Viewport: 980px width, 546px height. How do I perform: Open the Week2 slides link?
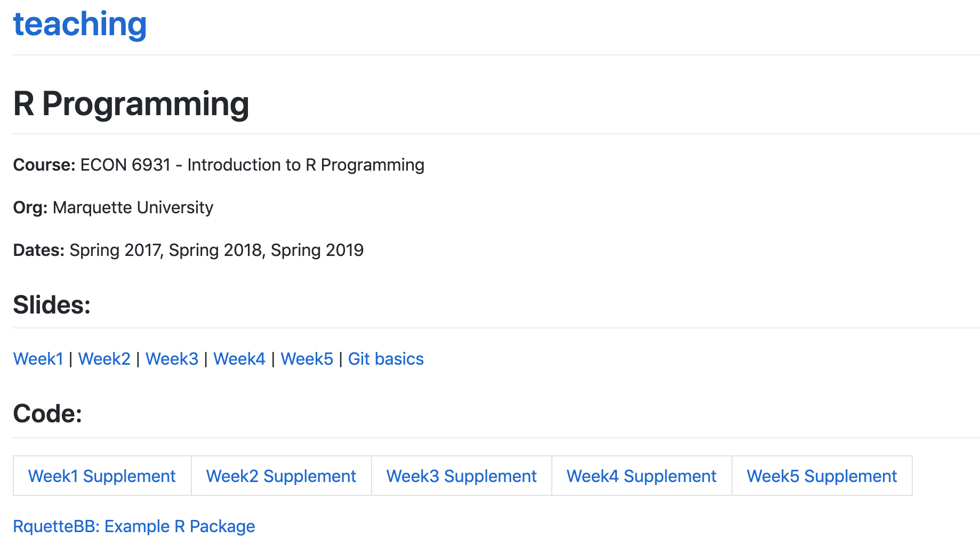[x=105, y=359]
